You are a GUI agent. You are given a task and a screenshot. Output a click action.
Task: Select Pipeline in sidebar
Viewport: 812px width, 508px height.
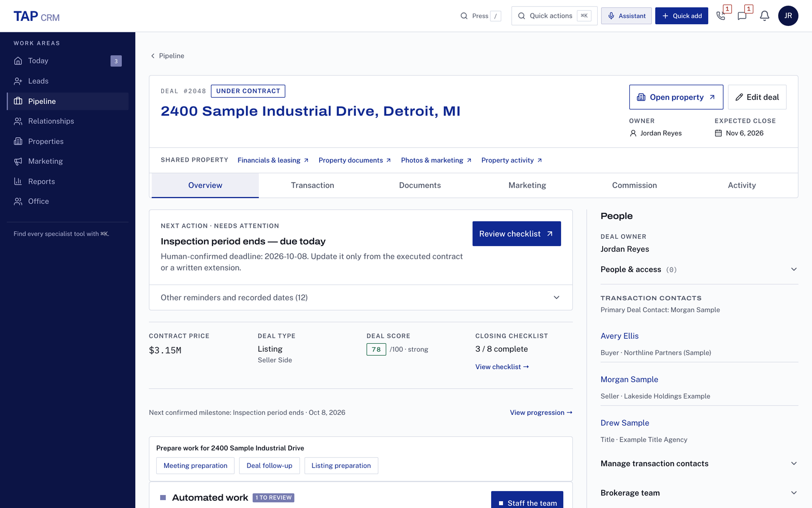68,101
